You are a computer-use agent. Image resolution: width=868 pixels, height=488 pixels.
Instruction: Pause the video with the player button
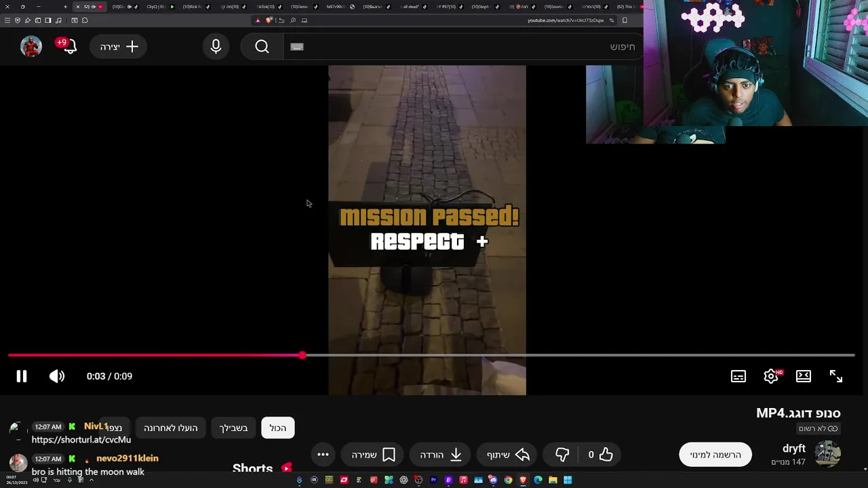22,376
